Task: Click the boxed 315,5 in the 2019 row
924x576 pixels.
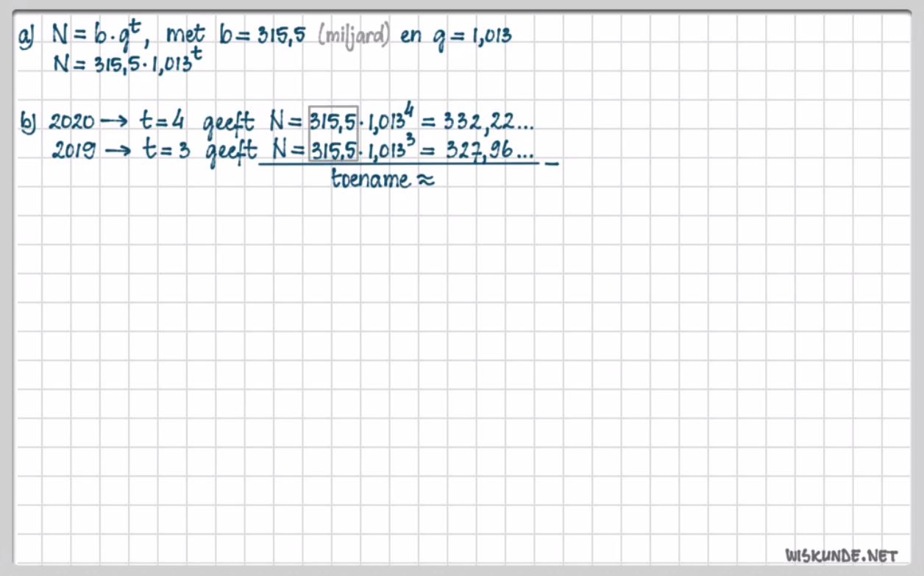Action: [x=333, y=150]
